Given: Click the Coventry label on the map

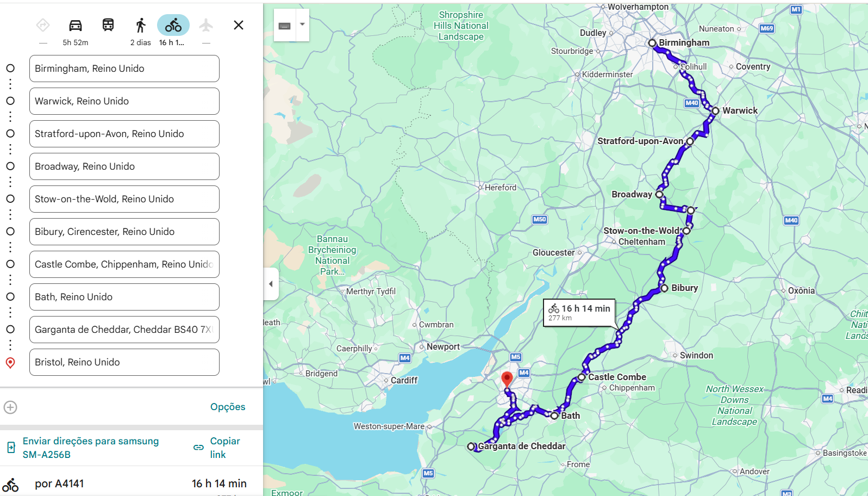Looking at the screenshot, I should tap(753, 67).
